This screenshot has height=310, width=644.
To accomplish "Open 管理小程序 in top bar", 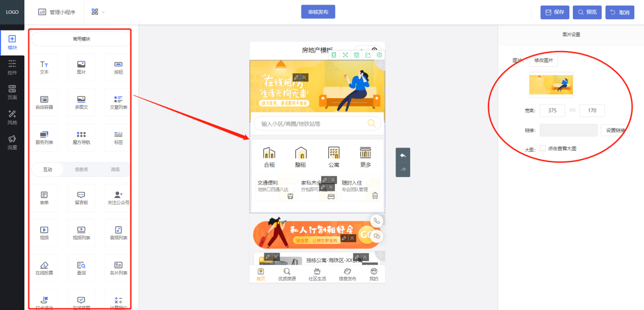I will point(57,12).
